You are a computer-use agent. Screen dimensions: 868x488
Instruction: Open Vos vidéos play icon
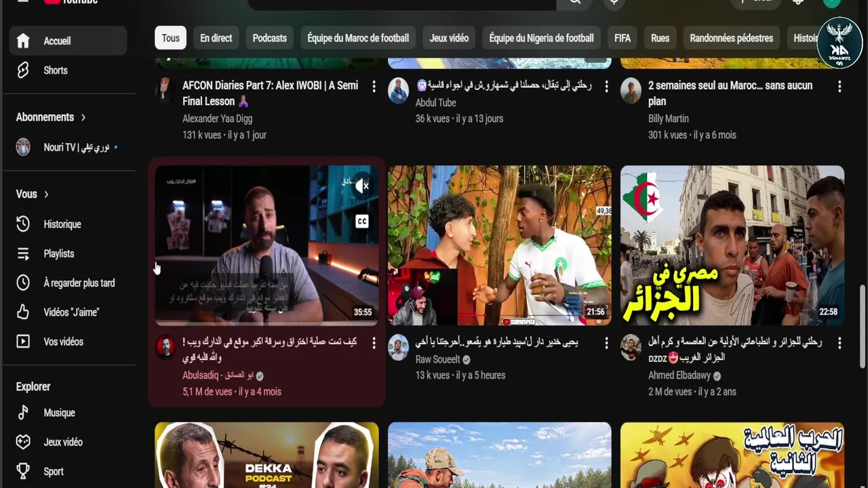(x=23, y=342)
